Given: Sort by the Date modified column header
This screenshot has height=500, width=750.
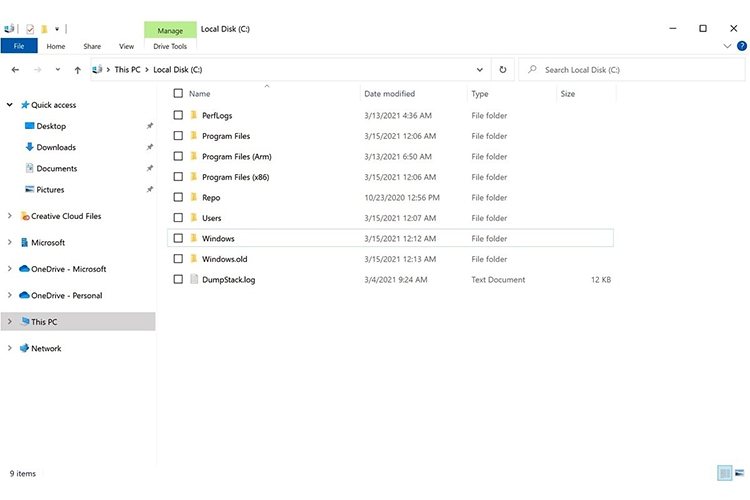Looking at the screenshot, I should click(x=389, y=94).
